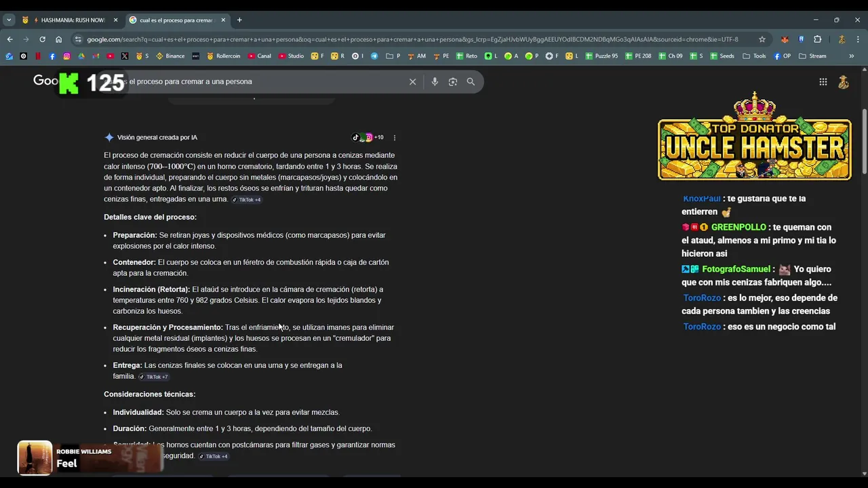Screen dimensions: 868x488
Task: Switch to the HASHMANIA: RUSH NOW tab
Action: [x=71, y=20]
